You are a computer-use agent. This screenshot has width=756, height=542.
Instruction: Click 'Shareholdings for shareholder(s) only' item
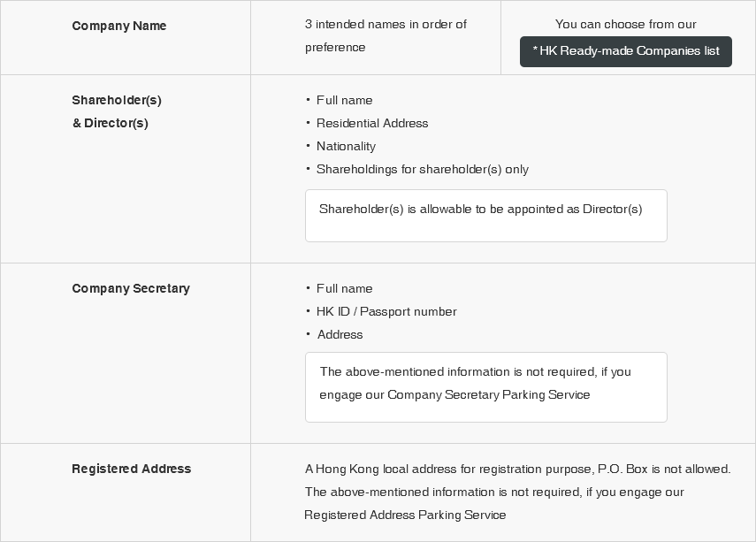pyautogui.click(x=422, y=169)
